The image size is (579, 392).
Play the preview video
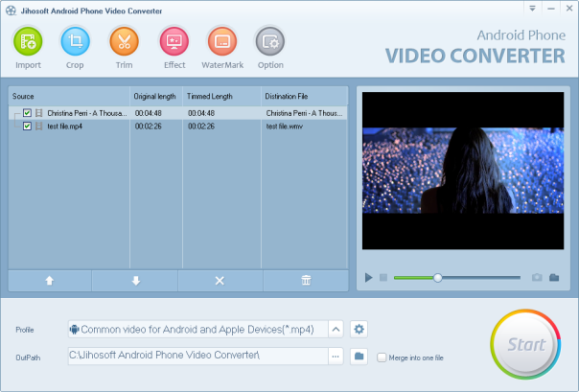point(369,278)
